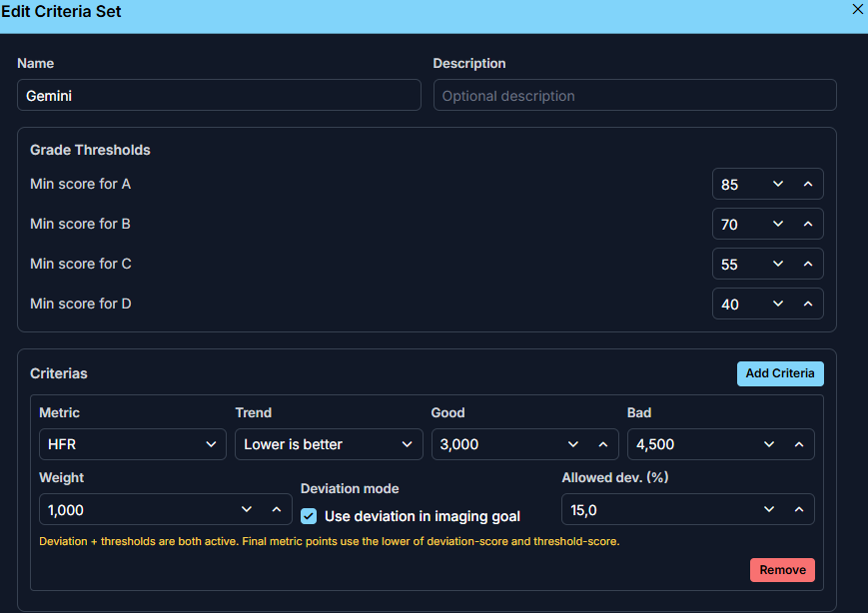Open the Metric dropdown showing HFR

click(132, 444)
